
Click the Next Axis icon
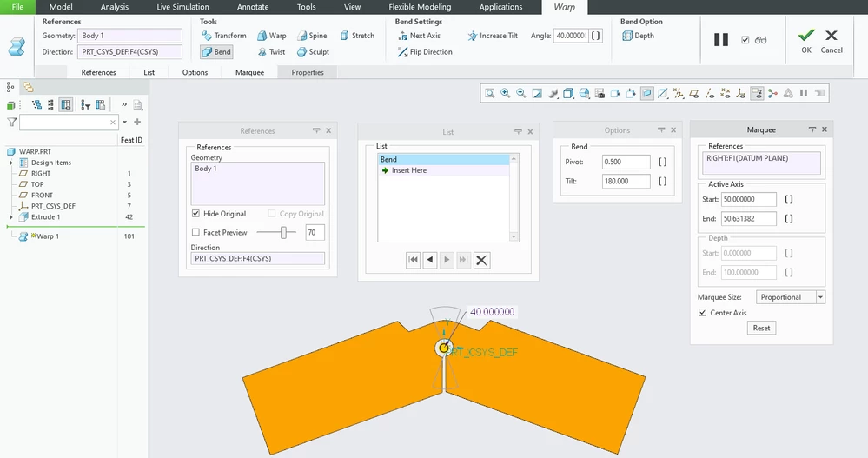coord(402,36)
